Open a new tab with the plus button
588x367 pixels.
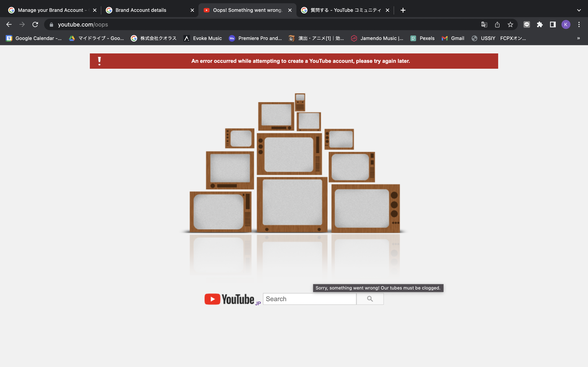pyautogui.click(x=403, y=10)
